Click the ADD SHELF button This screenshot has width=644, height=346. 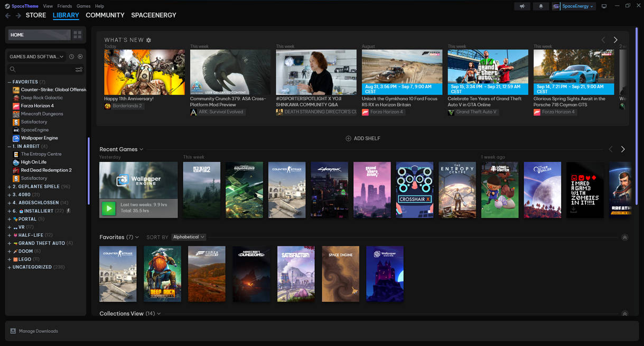(363, 138)
